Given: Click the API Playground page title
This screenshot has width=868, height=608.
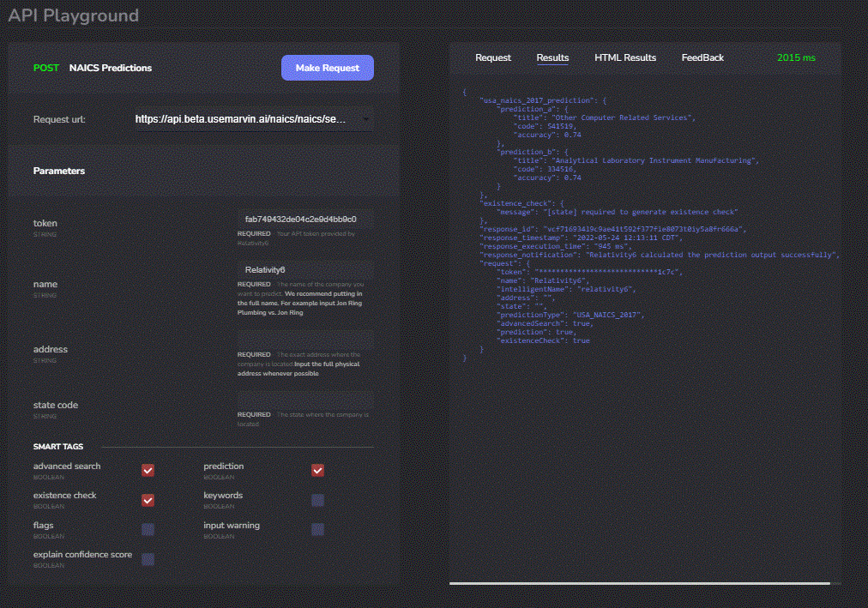Looking at the screenshot, I should tap(74, 15).
